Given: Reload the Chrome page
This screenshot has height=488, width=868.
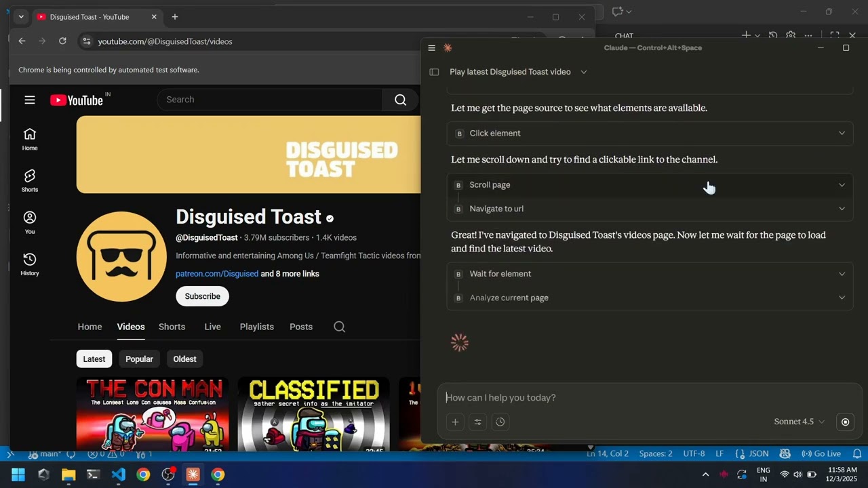Looking at the screenshot, I should [62, 41].
